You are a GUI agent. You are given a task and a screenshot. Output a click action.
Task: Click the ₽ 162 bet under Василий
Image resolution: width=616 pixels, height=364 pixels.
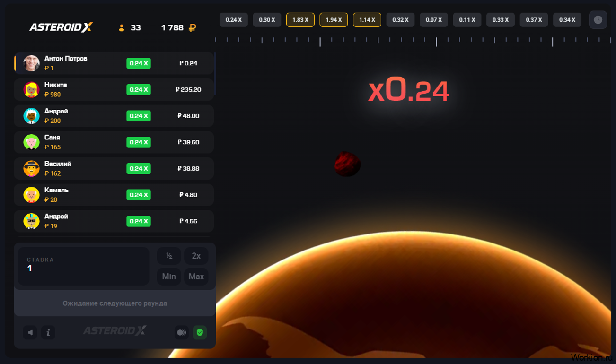click(53, 173)
